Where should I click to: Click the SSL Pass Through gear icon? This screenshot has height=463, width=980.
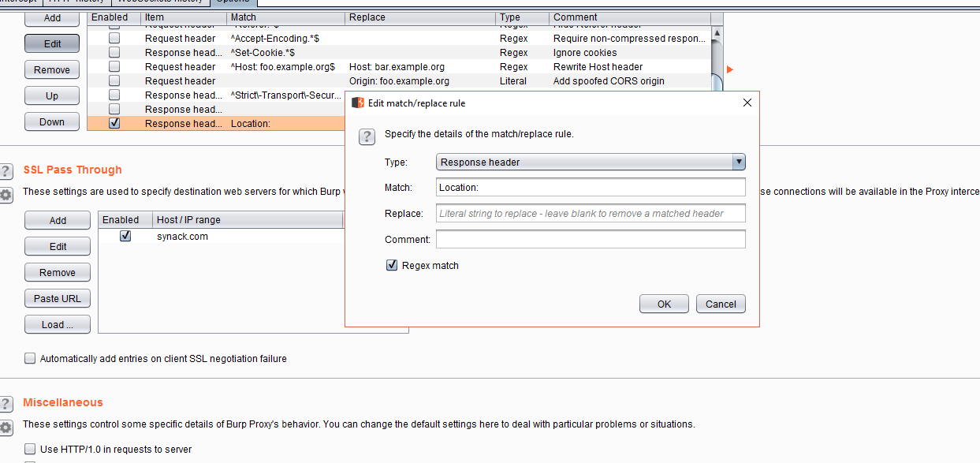tap(6, 195)
